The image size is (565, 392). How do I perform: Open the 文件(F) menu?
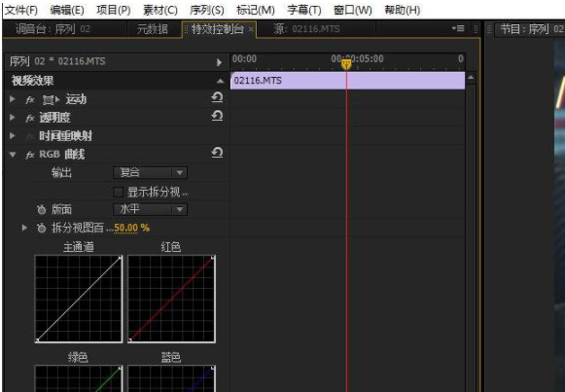click(21, 10)
